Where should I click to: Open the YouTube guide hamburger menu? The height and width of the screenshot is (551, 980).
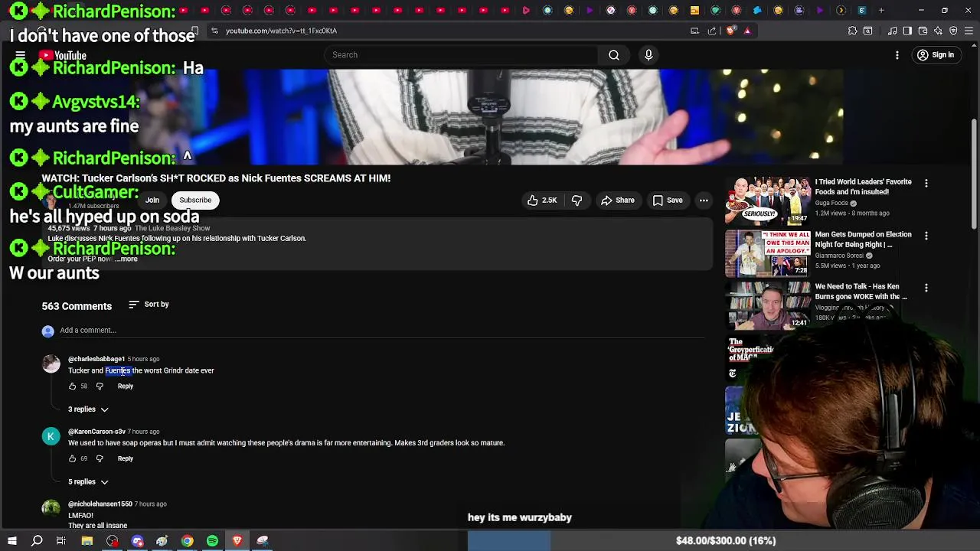pos(21,55)
